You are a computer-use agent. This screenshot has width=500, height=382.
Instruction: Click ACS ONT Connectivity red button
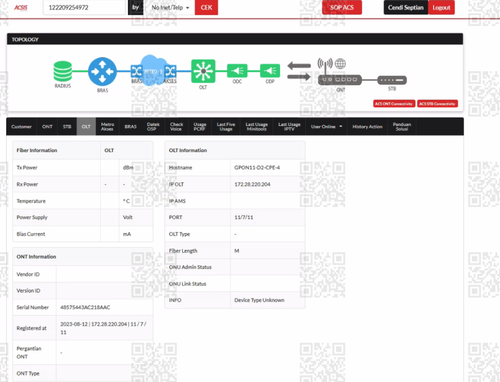click(x=394, y=104)
